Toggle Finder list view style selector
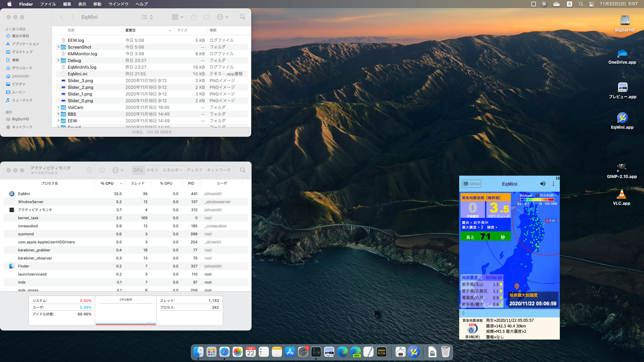The width and height of the screenshot is (644, 362). point(147,17)
